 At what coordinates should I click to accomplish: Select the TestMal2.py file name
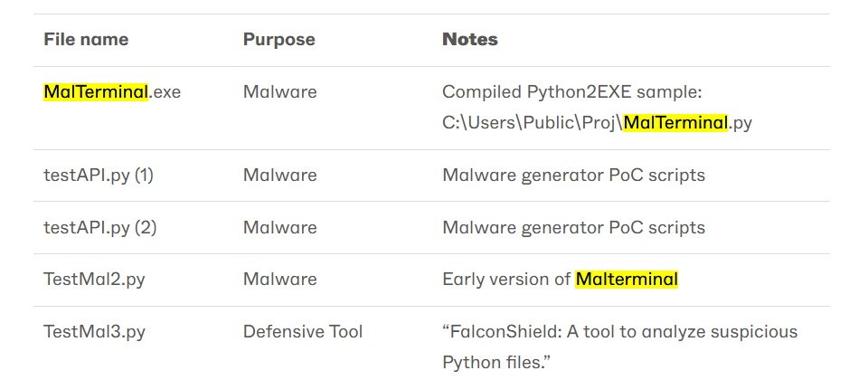tap(94, 280)
